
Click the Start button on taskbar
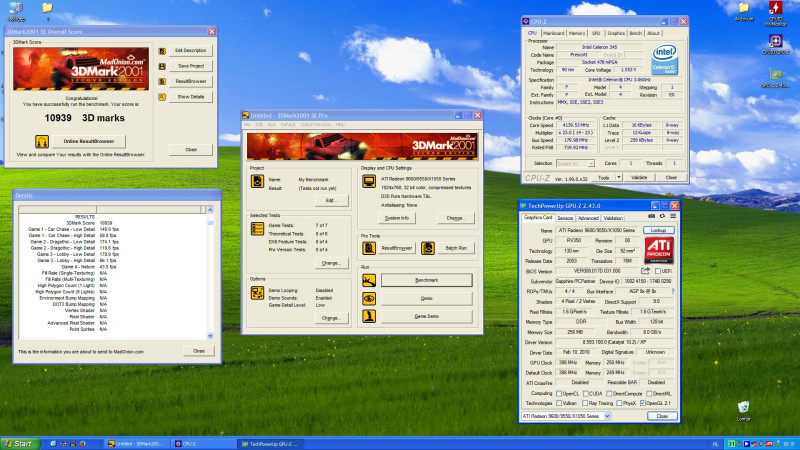point(20,444)
